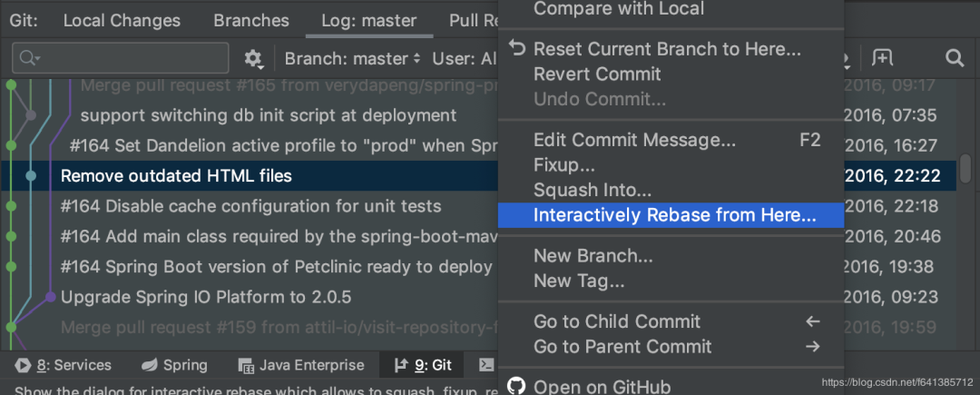Select Revert Commit in the context menu
This screenshot has width=980, height=395.
[597, 74]
